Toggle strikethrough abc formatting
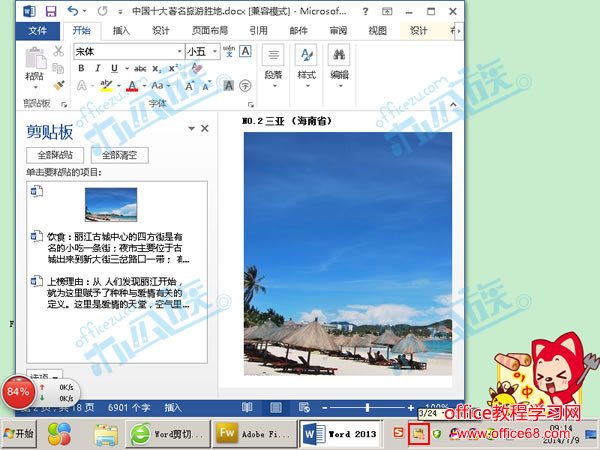This screenshot has height=450, width=600. pyautogui.click(x=140, y=69)
